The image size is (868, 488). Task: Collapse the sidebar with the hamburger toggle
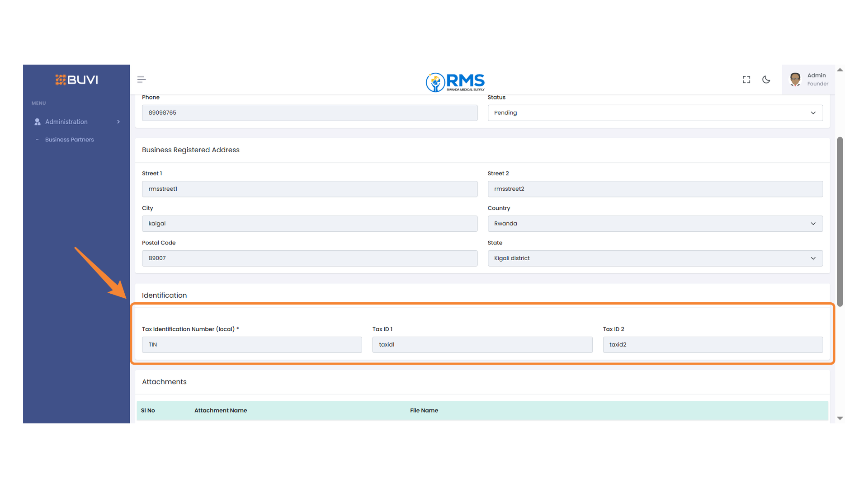(x=141, y=79)
